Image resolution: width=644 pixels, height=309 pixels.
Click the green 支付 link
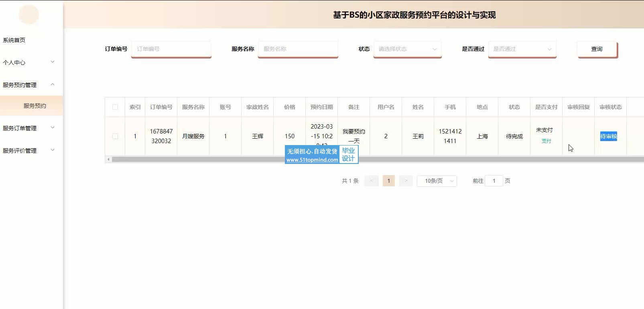(x=546, y=141)
